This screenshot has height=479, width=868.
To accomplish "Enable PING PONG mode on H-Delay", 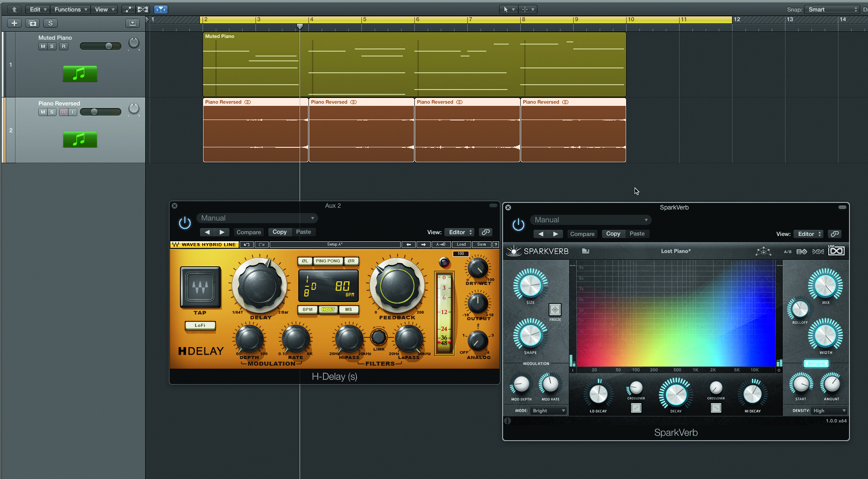I will [328, 261].
